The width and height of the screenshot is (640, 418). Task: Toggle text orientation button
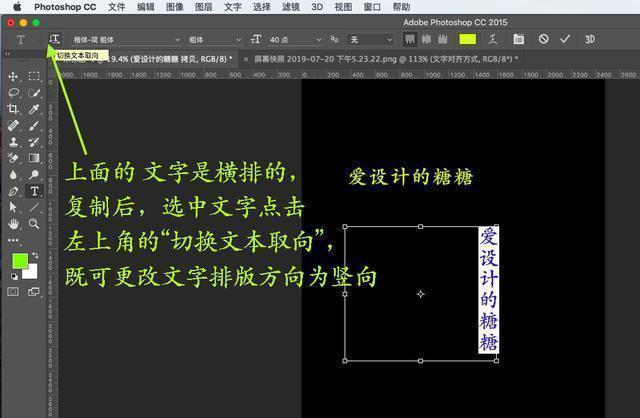tap(54, 39)
